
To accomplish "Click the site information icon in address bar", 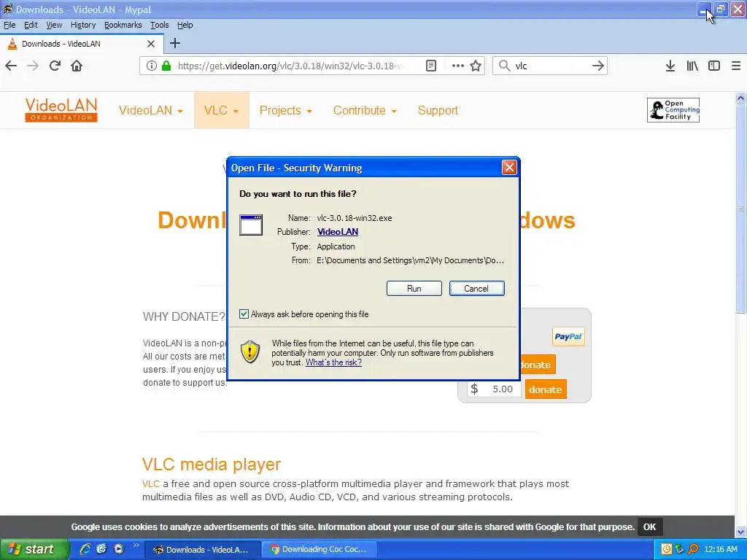I will coord(152,66).
